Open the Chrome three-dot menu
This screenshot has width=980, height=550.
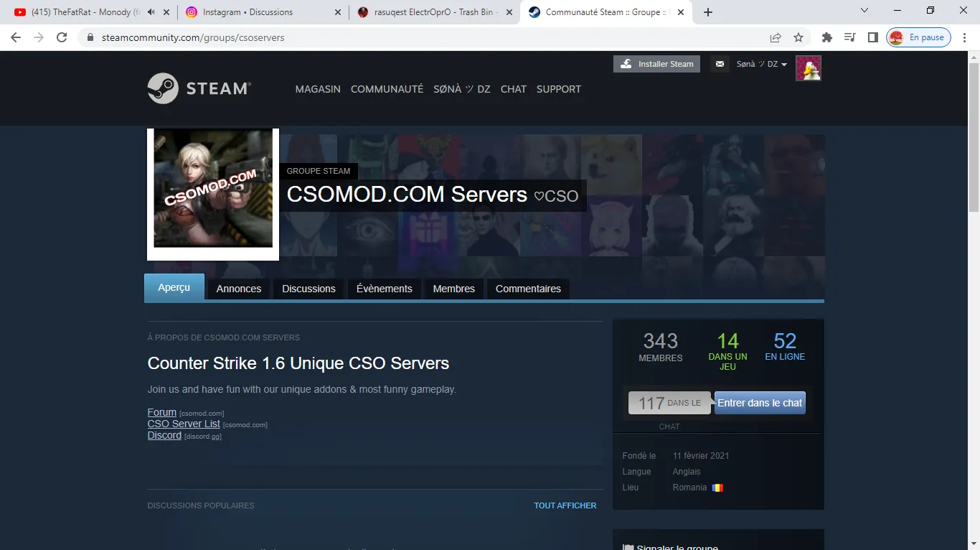(x=965, y=37)
